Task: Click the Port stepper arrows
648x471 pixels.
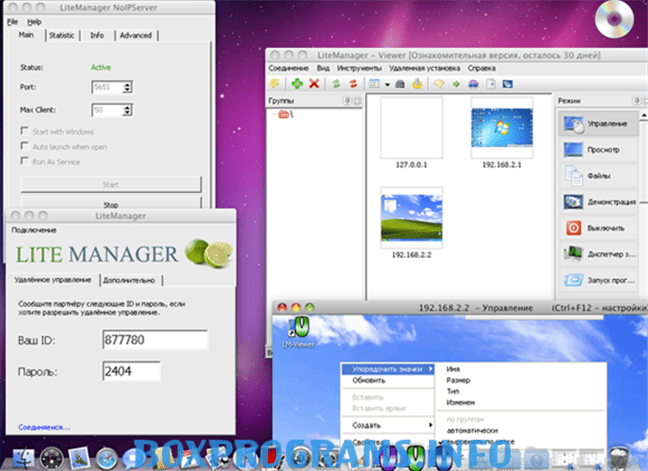Action: tap(127, 87)
